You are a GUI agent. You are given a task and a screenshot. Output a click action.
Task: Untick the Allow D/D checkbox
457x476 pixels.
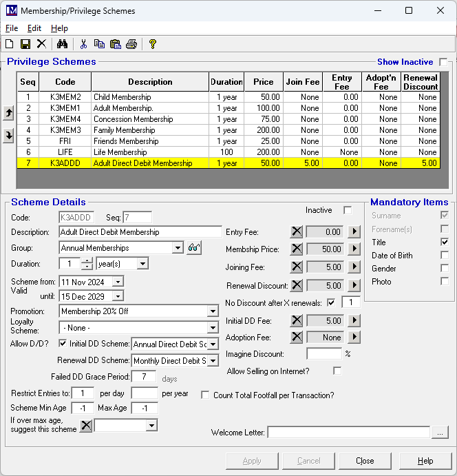tap(63, 344)
